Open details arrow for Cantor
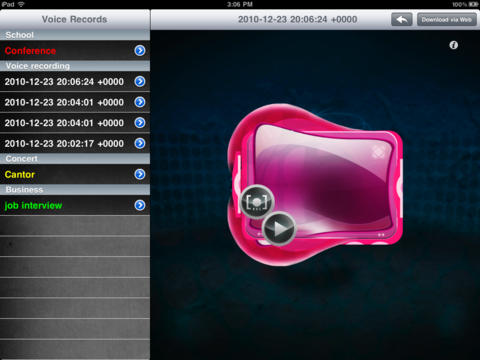Image resolution: width=480 pixels, height=360 pixels. point(140,174)
